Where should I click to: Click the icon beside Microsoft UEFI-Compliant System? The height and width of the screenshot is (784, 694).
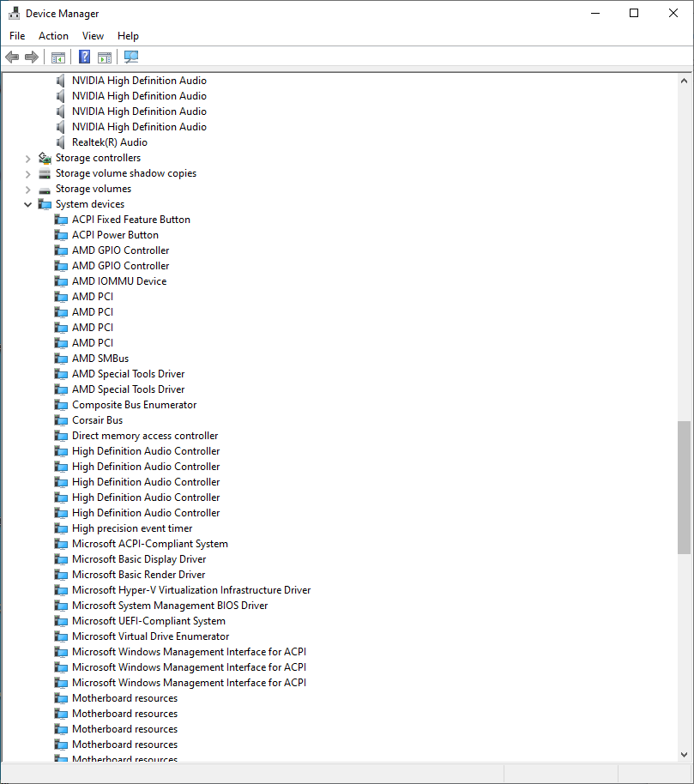(x=61, y=621)
